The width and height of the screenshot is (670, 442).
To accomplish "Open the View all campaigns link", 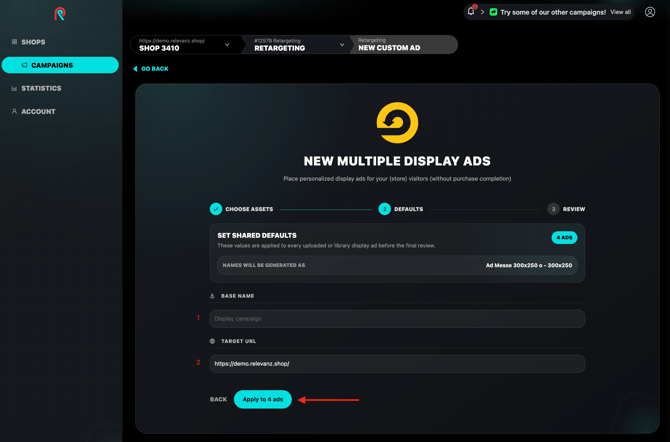I will 620,12.
